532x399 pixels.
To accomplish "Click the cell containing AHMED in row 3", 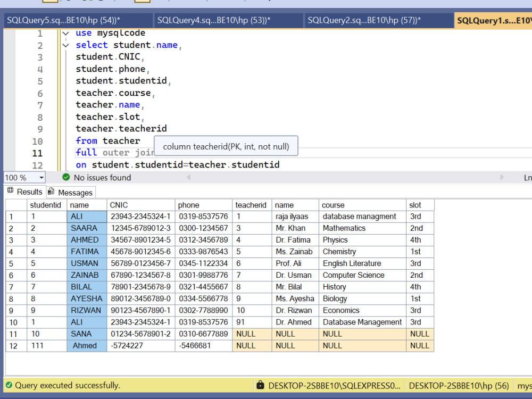I will [x=87, y=240].
